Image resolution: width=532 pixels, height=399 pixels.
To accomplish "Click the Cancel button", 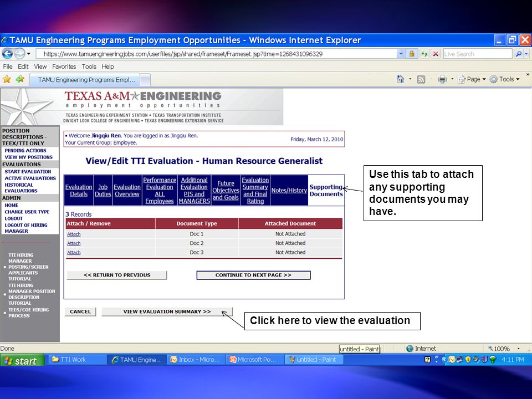I will tap(80, 311).
